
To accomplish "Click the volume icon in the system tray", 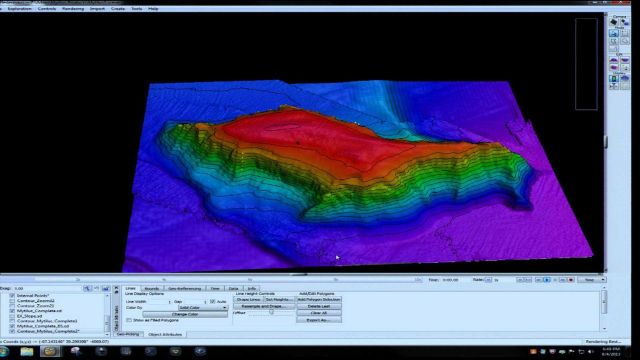I will (591, 351).
